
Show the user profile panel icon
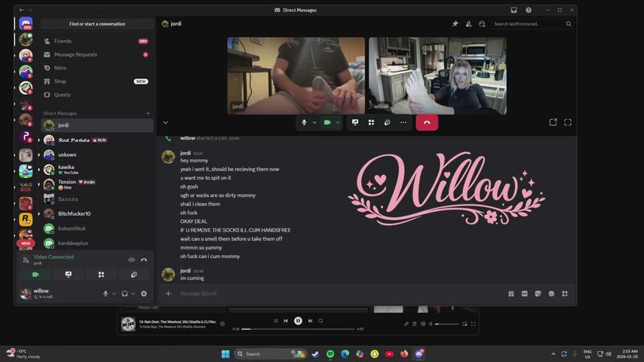coord(482,24)
